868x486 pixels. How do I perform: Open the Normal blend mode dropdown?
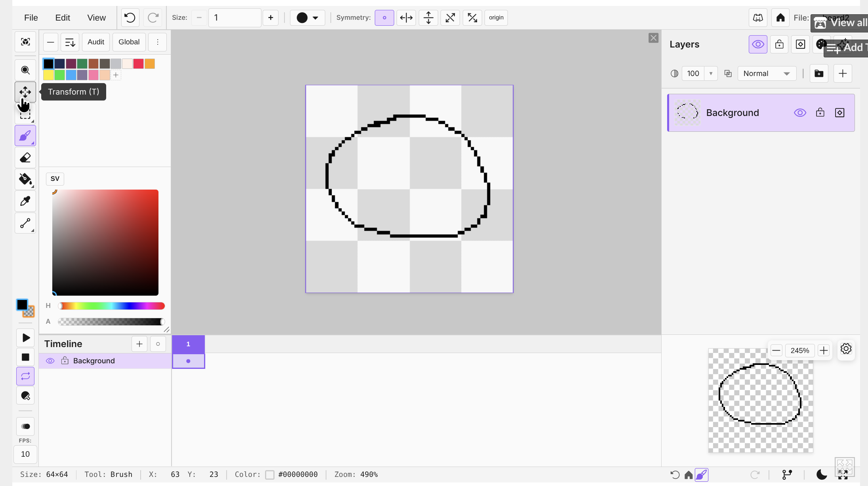point(767,73)
